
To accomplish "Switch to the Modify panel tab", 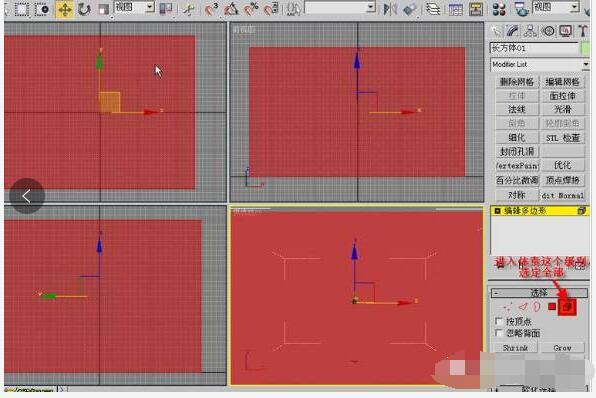I will point(513,31).
